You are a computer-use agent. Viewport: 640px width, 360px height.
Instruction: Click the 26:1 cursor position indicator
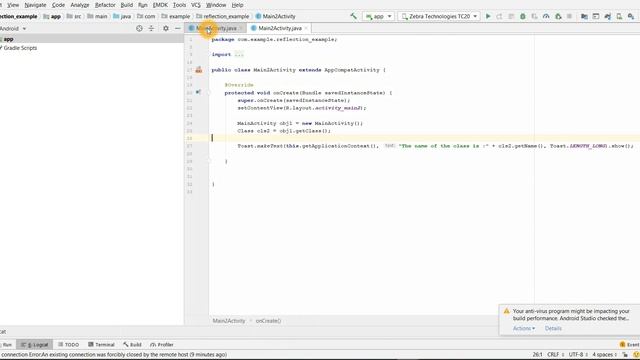(538, 354)
